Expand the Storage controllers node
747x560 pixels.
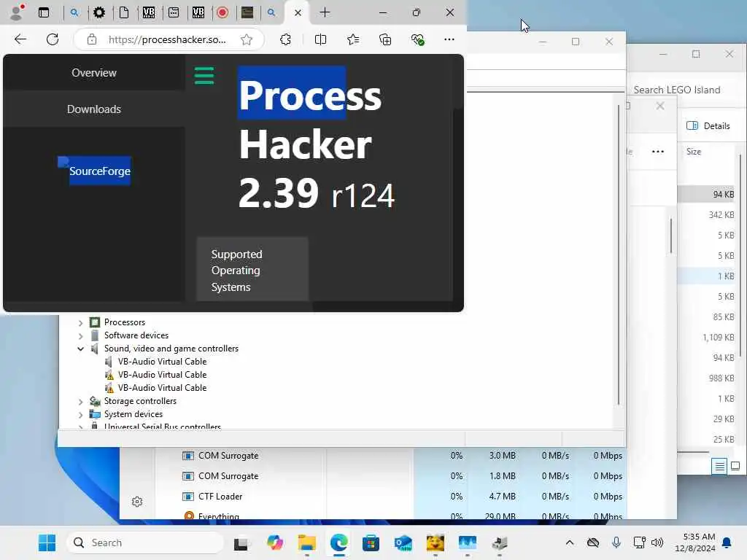(x=80, y=402)
